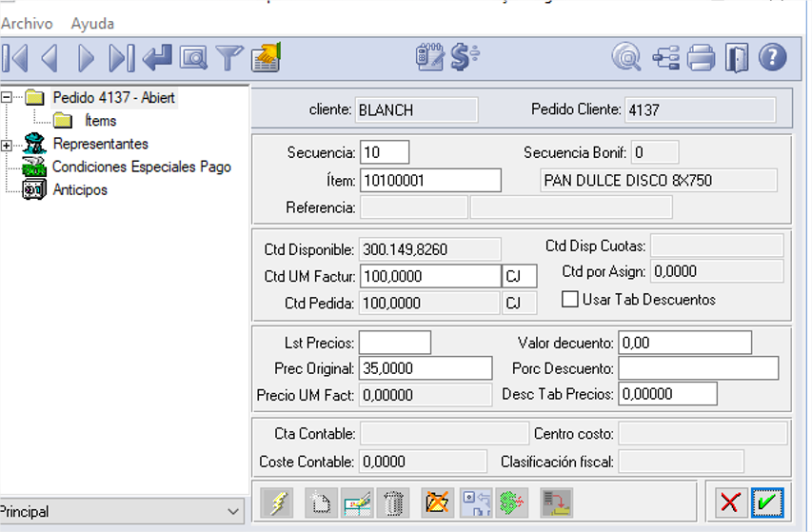
Task: Click the Ctd Pedida value 100,0000
Action: coord(430,303)
